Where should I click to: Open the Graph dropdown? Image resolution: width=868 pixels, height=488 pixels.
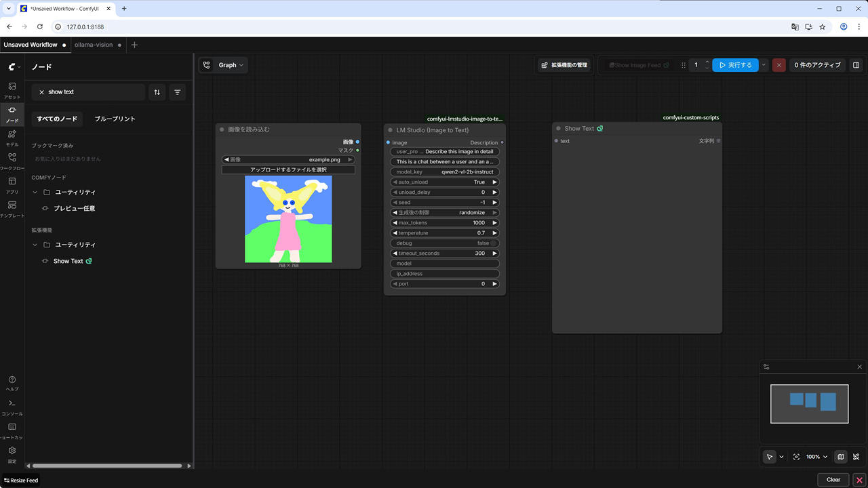223,65
